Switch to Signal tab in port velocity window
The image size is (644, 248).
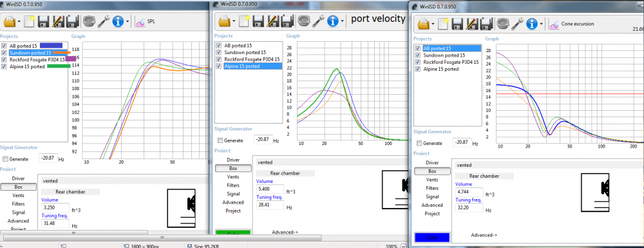click(x=233, y=194)
